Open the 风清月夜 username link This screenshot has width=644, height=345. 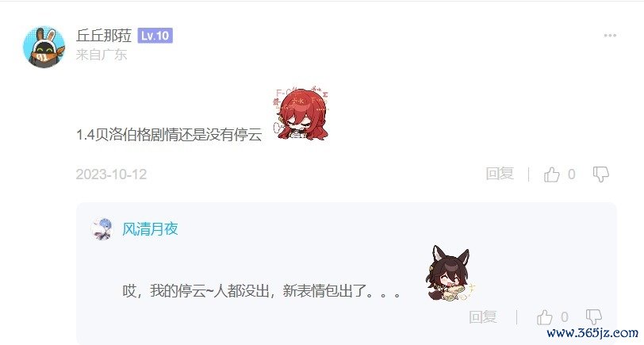click(x=150, y=229)
